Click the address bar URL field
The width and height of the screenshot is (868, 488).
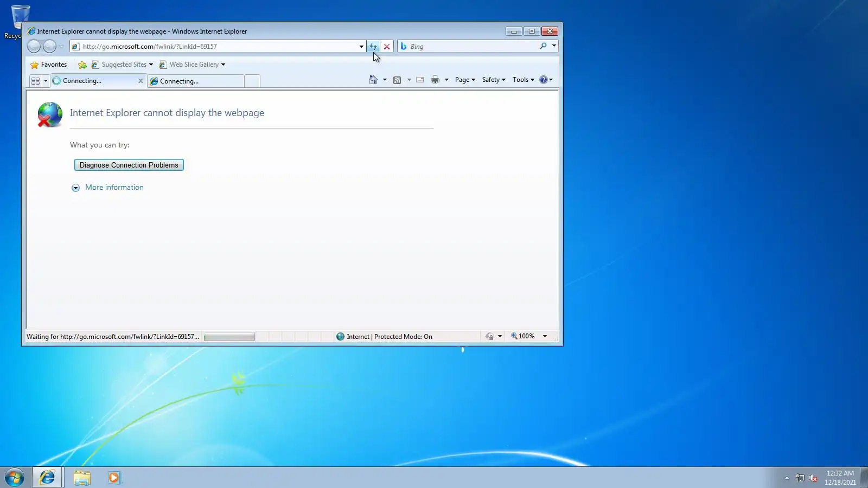coord(217,47)
